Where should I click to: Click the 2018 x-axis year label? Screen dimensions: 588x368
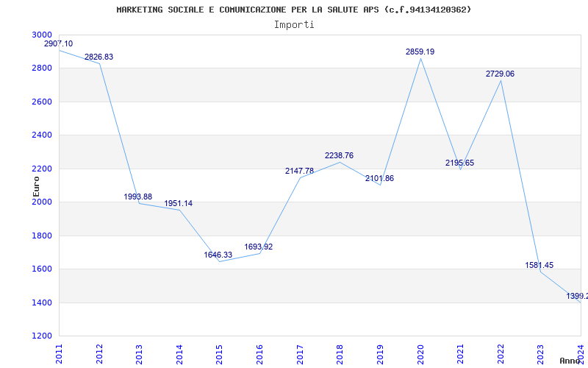click(x=340, y=354)
